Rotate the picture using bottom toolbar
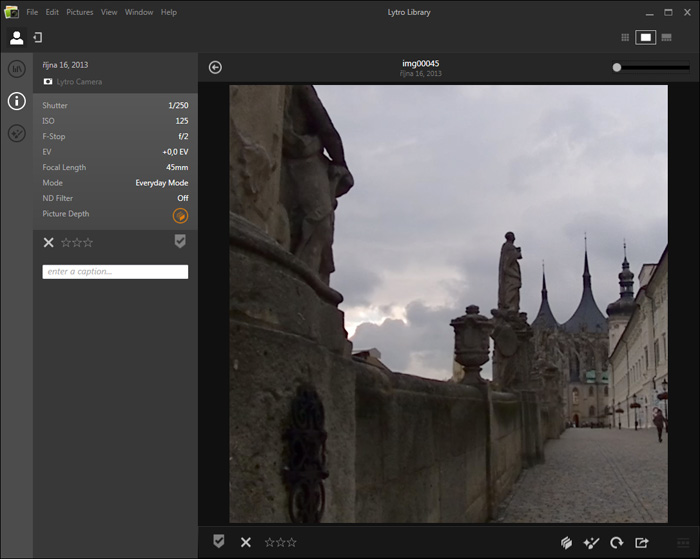The width and height of the screenshot is (700, 559). tap(617, 542)
